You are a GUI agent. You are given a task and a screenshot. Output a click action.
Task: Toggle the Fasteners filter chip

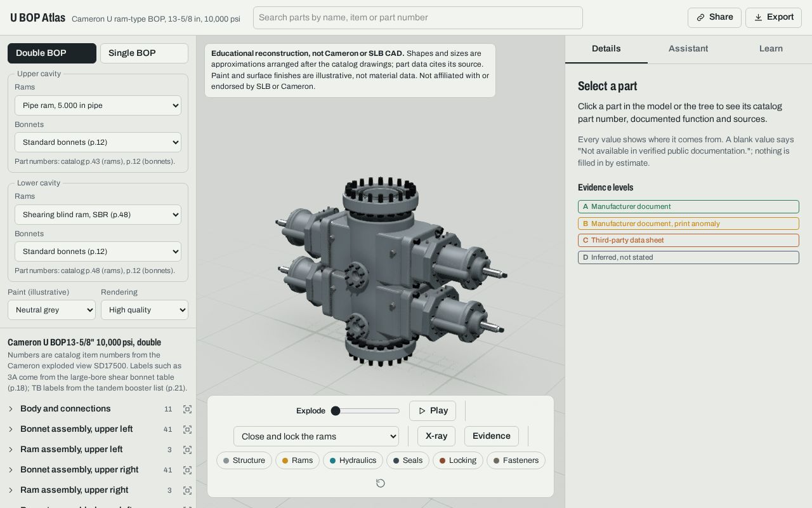point(516,460)
